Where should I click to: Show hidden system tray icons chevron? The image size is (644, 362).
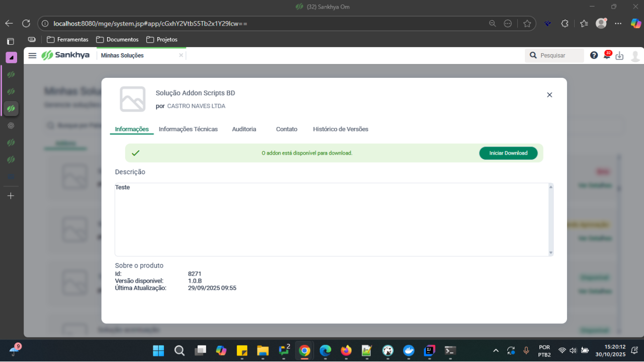point(496,350)
